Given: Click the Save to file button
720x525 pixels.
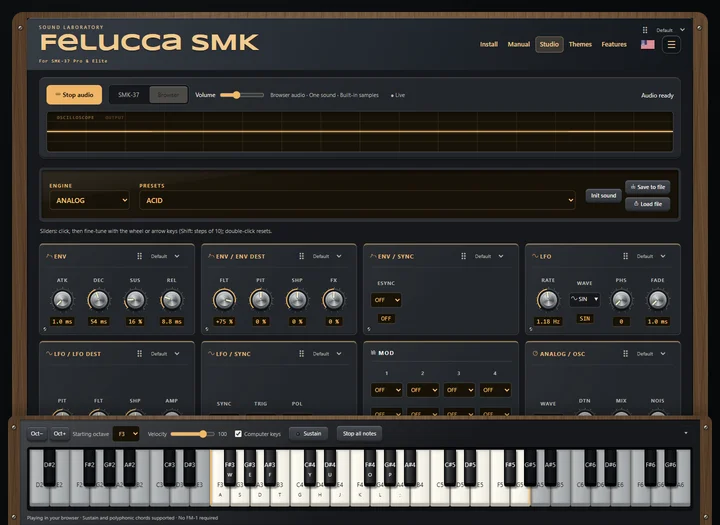Looking at the screenshot, I should pos(647,187).
